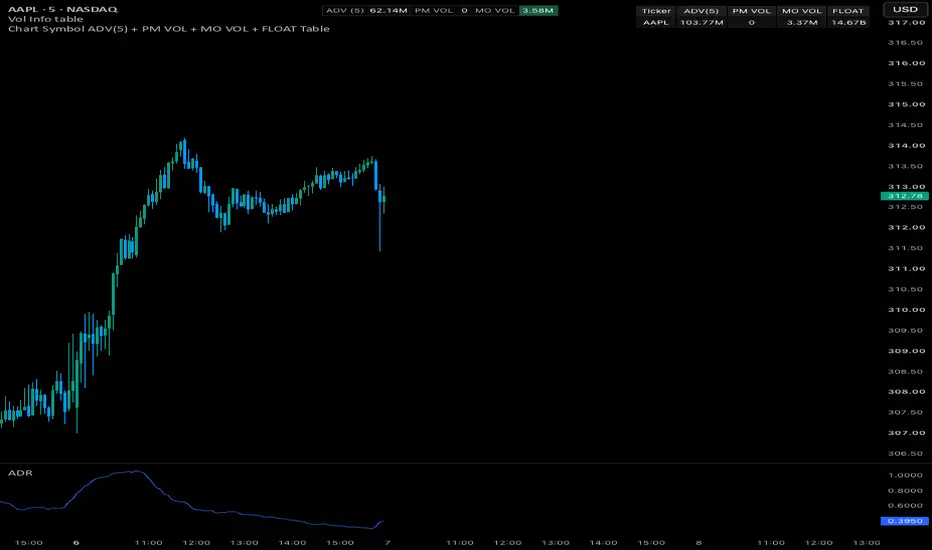Click the long-wick candle at the latest drop
This screenshot has height=550, width=932.
pyautogui.click(x=380, y=217)
